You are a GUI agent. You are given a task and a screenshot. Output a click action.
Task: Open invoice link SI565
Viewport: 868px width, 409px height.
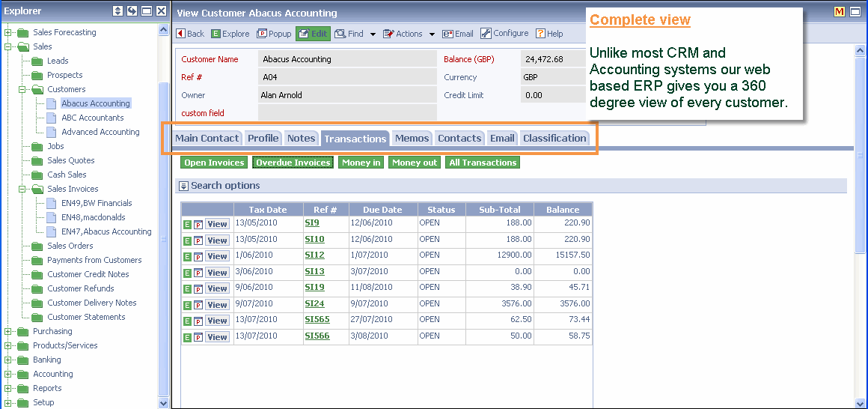tap(317, 319)
